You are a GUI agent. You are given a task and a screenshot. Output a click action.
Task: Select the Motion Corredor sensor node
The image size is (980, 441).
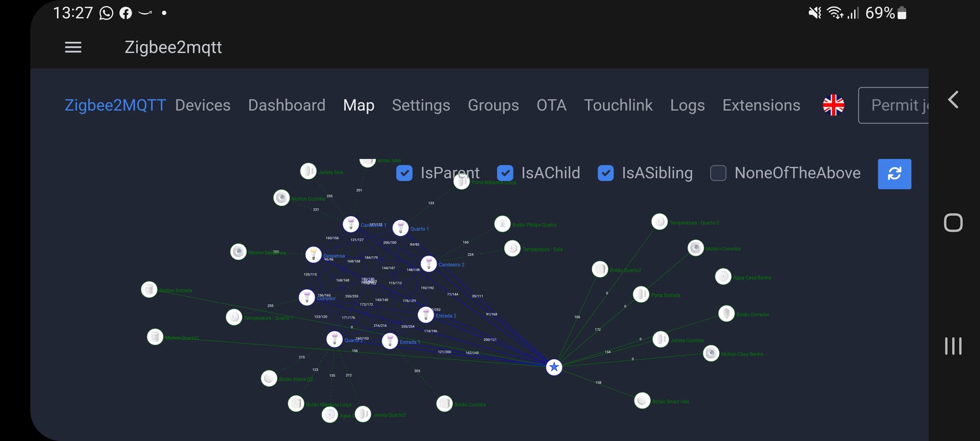click(696, 248)
